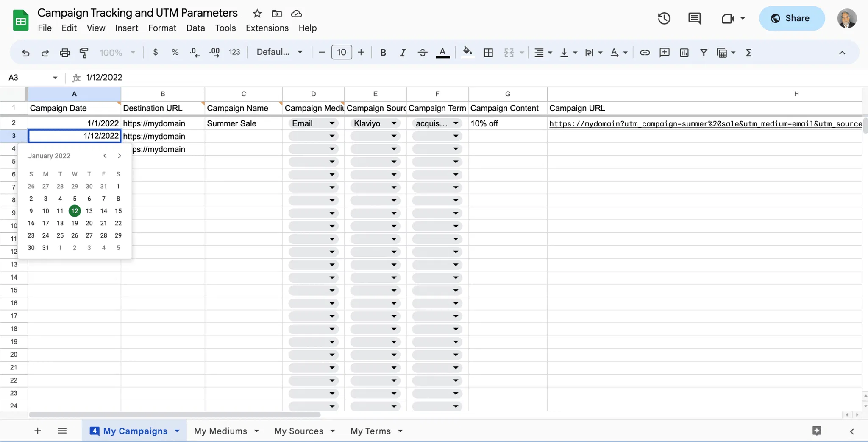Click the insert chart icon
Viewport: 868px width, 442px height.
[684, 53]
